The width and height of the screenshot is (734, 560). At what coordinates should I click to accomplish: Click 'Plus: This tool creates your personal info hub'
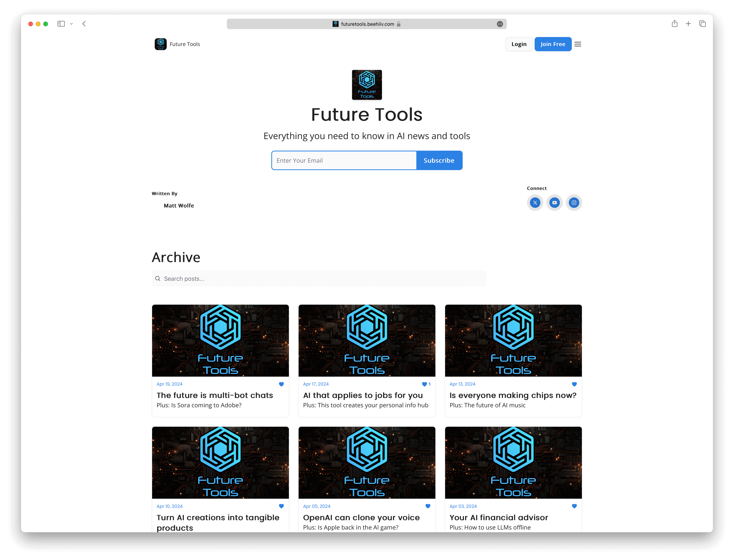click(366, 405)
